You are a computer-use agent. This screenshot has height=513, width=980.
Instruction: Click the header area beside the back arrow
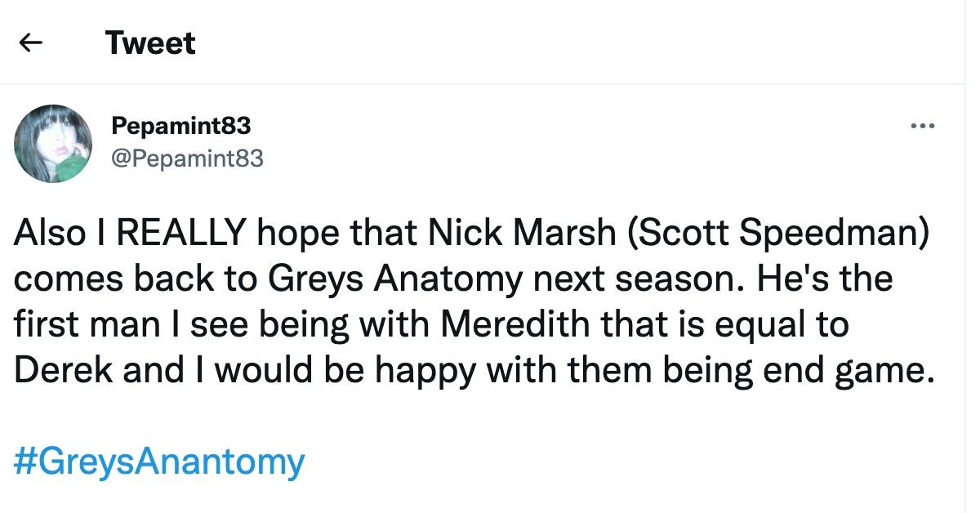pyautogui.click(x=149, y=42)
